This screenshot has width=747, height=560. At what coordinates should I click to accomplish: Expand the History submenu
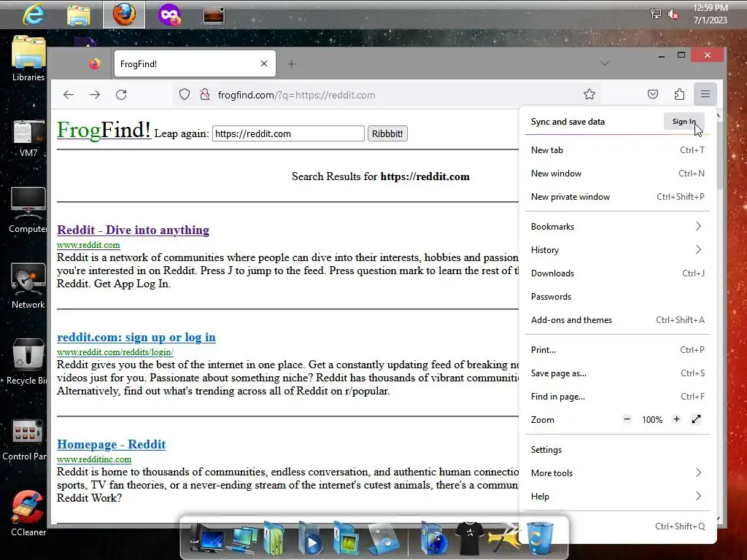click(617, 250)
